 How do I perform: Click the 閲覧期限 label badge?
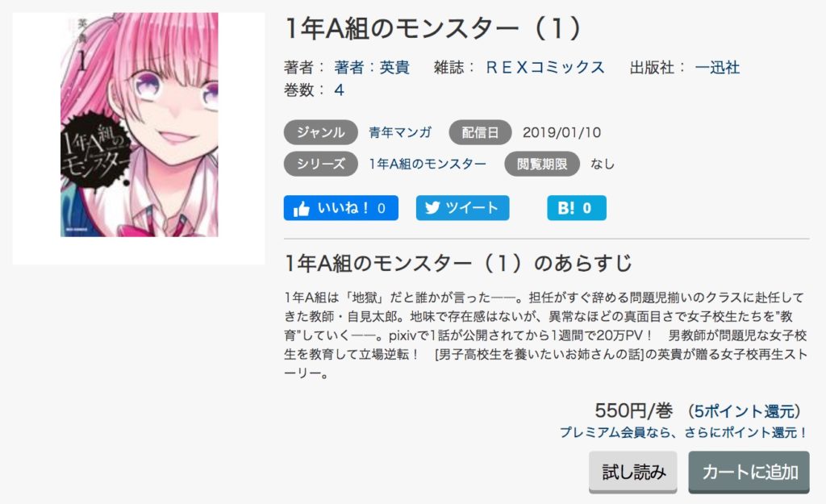click(542, 165)
